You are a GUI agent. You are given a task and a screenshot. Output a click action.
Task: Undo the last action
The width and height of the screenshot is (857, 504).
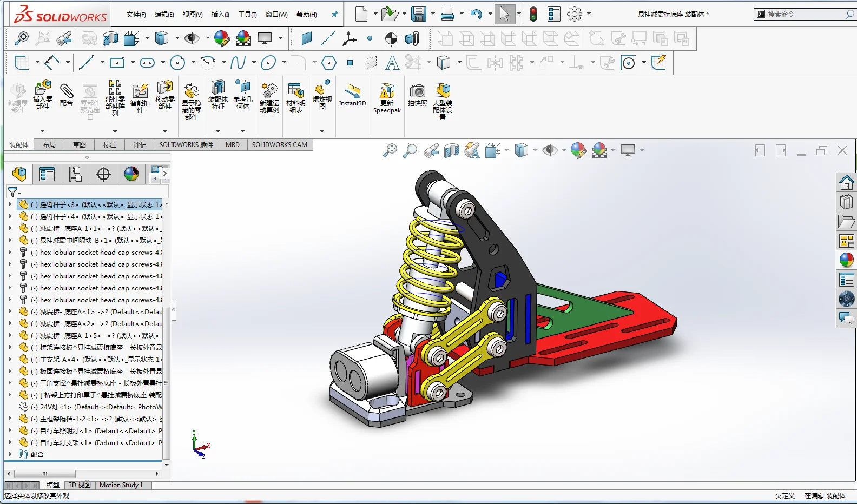[x=476, y=14]
